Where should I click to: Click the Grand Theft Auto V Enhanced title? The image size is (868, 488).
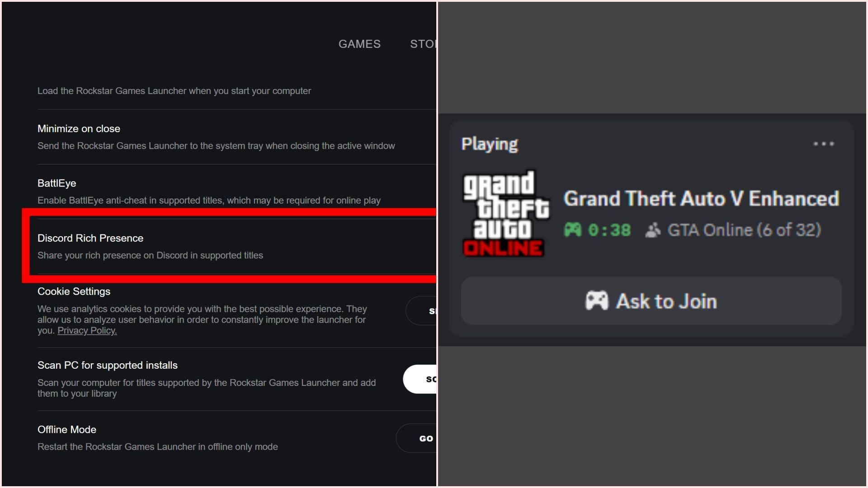(x=701, y=199)
